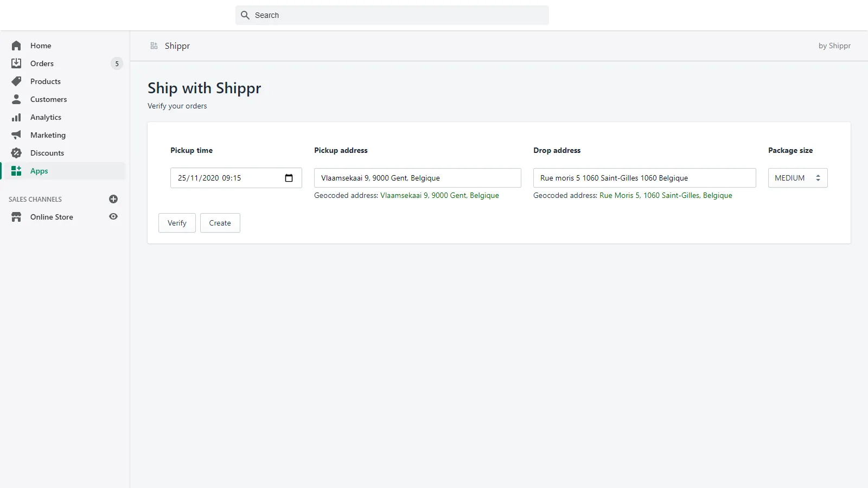Click the Orders inbox icon
Image resolution: width=868 pixels, height=488 pixels.
click(x=16, y=63)
